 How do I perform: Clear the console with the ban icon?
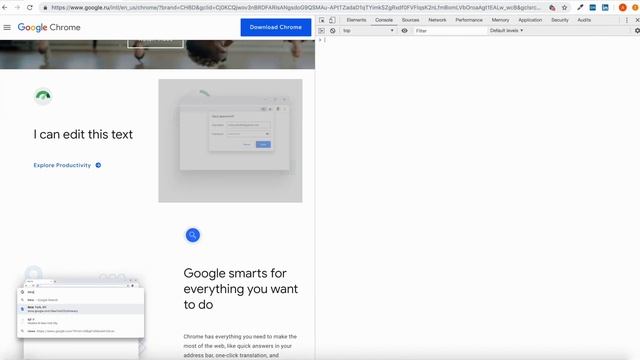[x=333, y=31]
